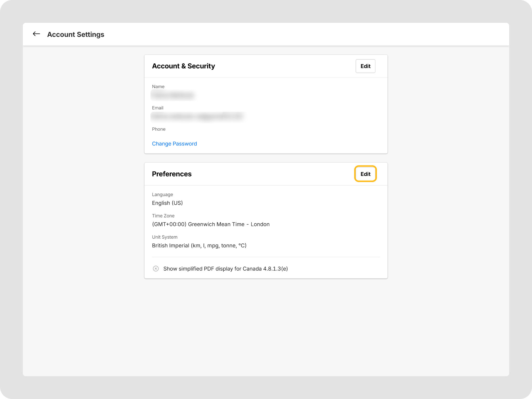Click the Time Zone label
This screenshot has height=399, width=532.
coord(163,216)
